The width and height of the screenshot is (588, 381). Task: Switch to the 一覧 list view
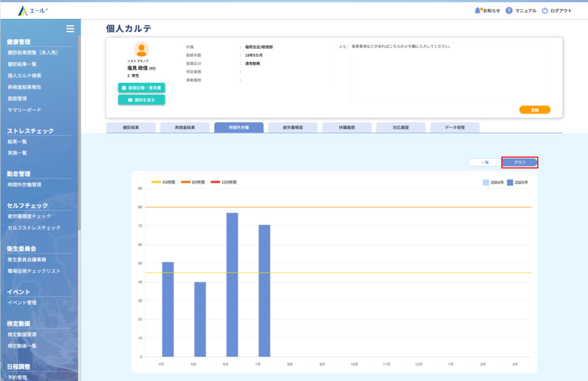click(x=485, y=162)
